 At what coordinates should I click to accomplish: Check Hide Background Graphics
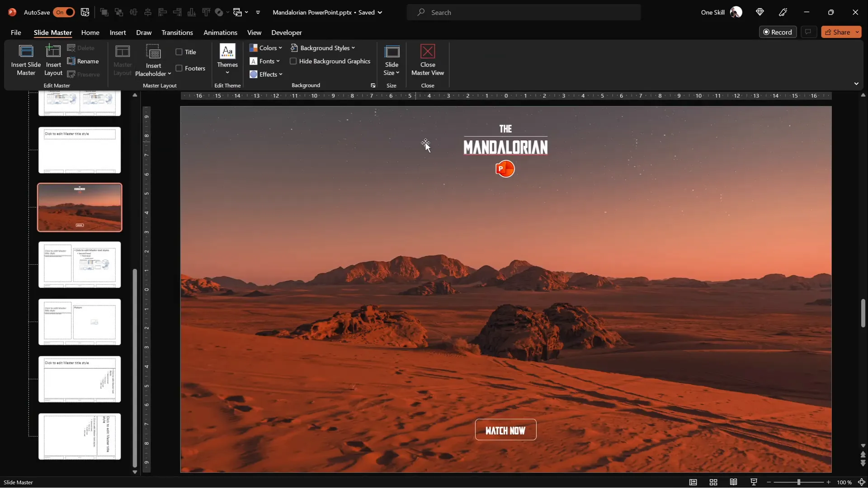293,61
